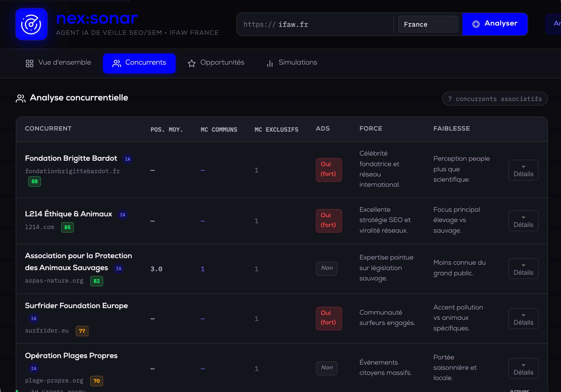
Task: Click score badge 77 next to surfrider.eu
Action: point(82,331)
